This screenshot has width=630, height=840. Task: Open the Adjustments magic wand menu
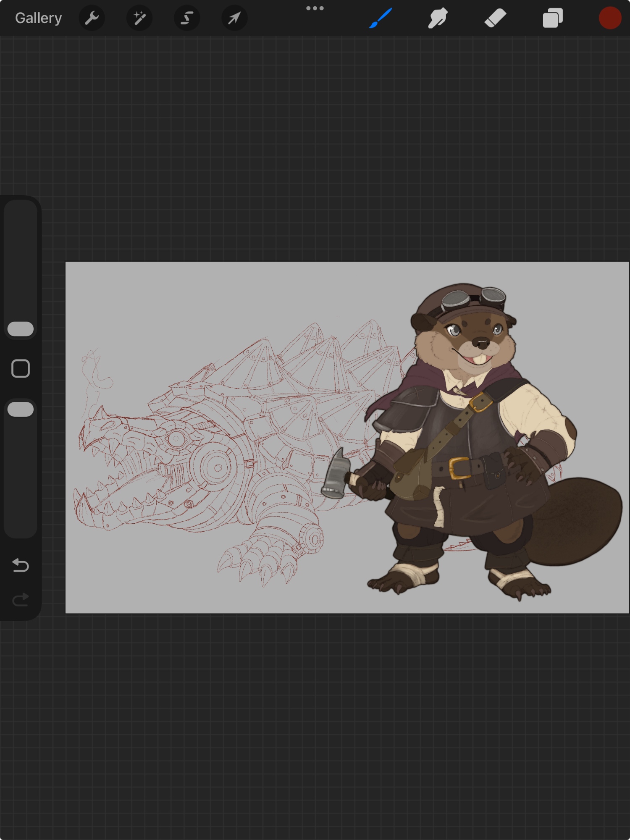pos(139,18)
